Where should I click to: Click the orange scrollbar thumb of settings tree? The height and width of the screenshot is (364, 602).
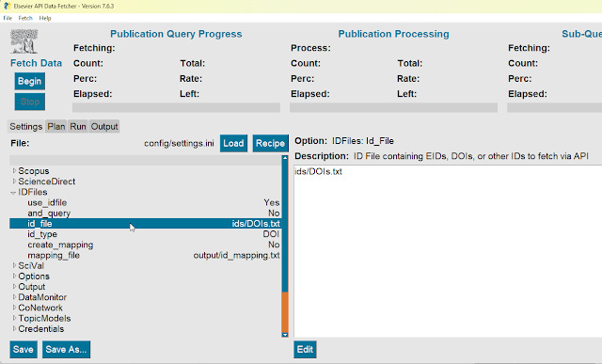click(285, 311)
